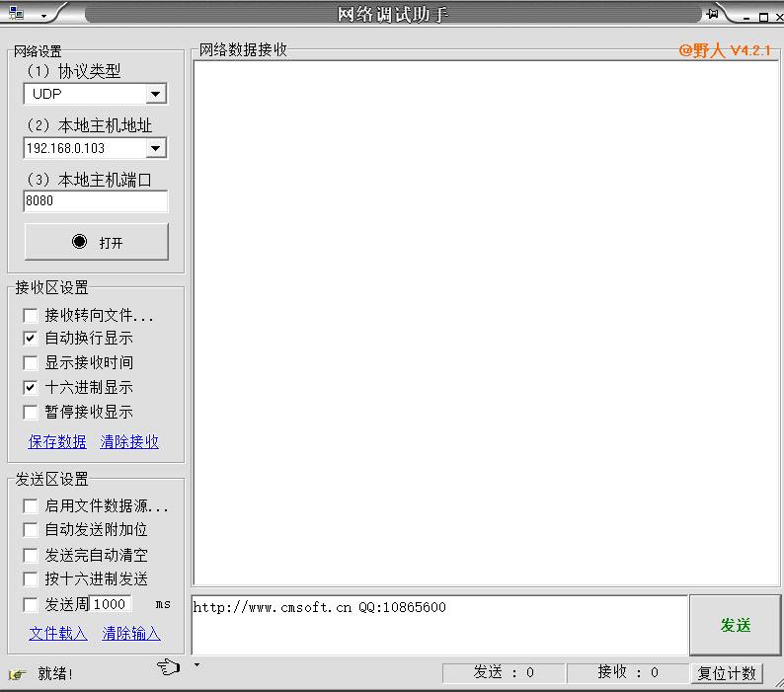Viewport: 784px width, 692px height.
Task: Enable 自动发送附加位 checkbox
Action: click(31, 530)
